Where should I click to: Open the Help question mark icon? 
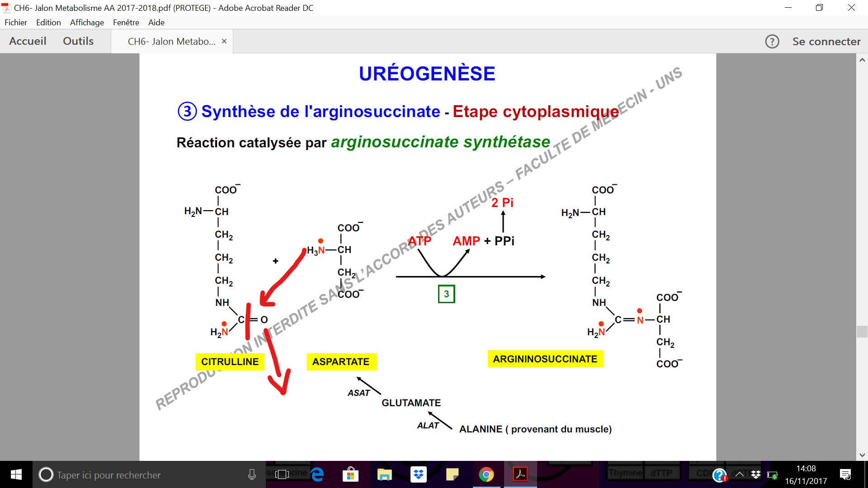772,42
